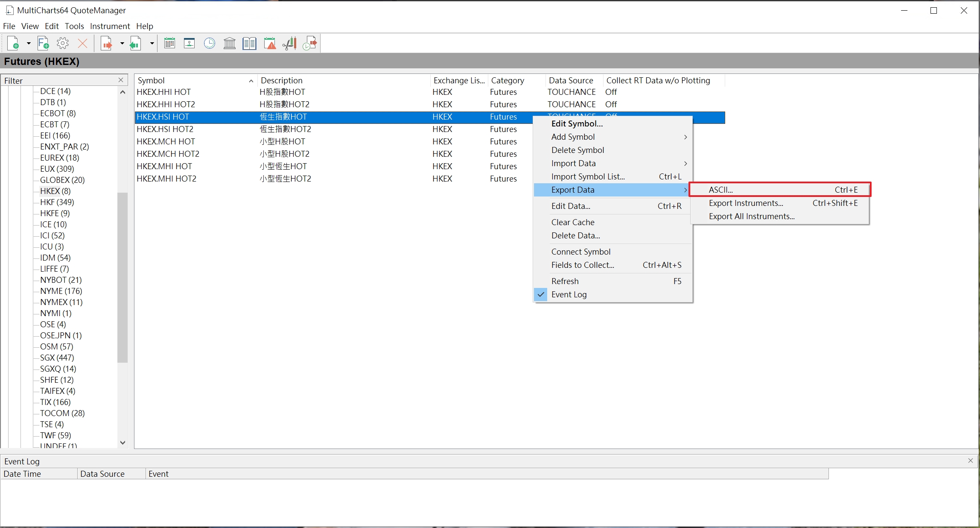This screenshot has height=528, width=980.
Task: Choose Clear Cache from context menu
Action: tap(572, 222)
